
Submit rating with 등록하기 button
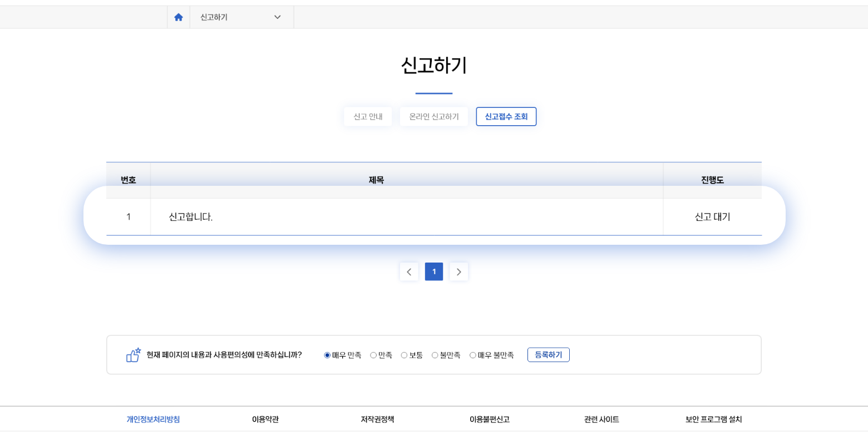(x=549, y=355)
